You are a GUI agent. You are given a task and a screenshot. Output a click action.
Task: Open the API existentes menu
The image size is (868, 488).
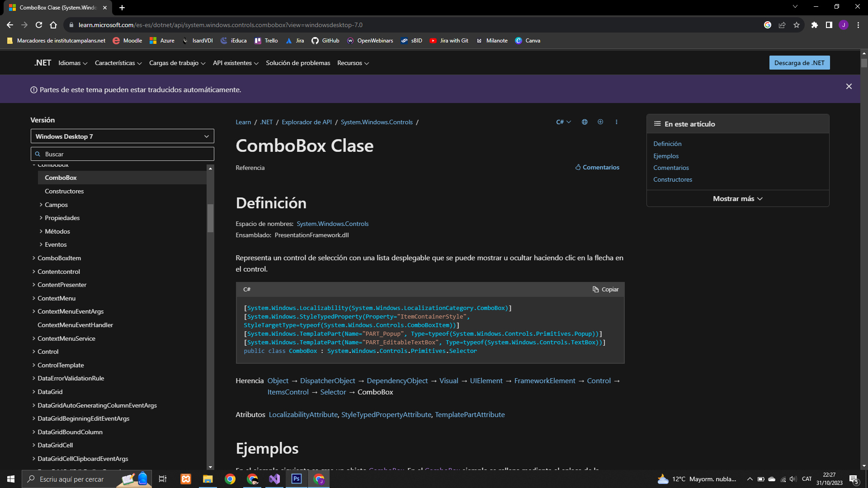236,63
